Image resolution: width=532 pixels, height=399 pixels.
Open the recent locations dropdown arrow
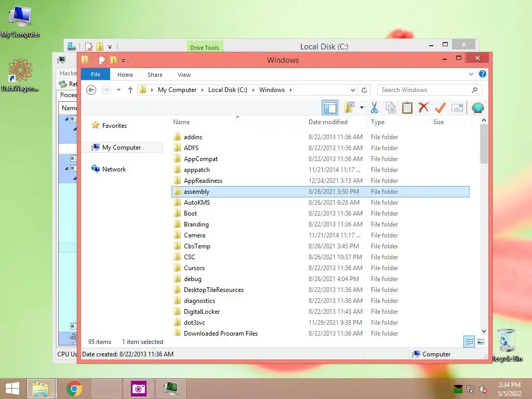[x=119, y=90]
